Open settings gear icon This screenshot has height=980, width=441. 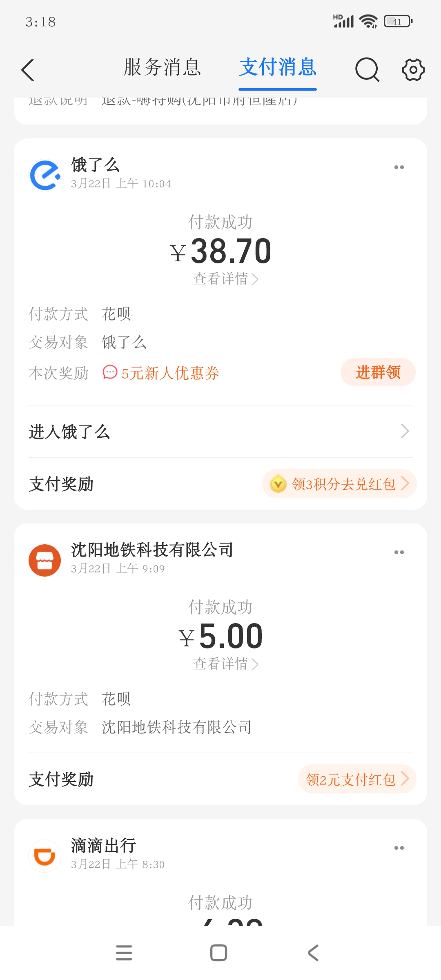point(413,70)
